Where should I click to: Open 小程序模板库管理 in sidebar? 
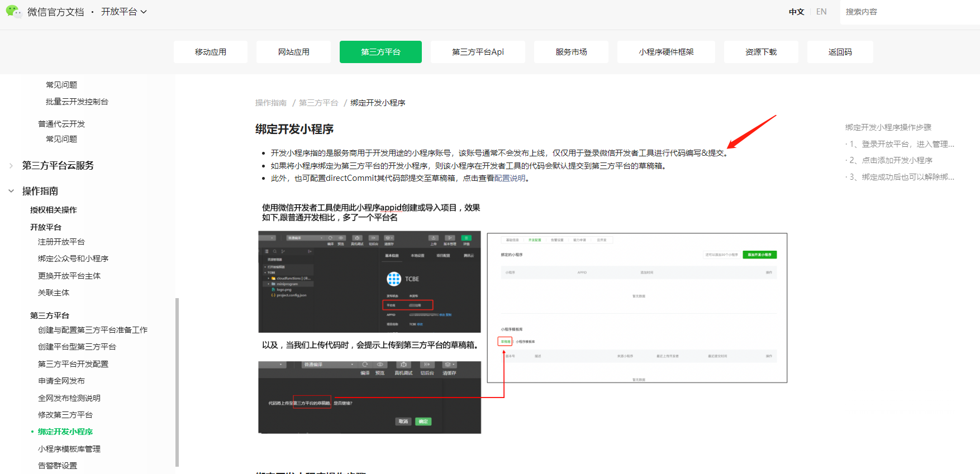69,449
